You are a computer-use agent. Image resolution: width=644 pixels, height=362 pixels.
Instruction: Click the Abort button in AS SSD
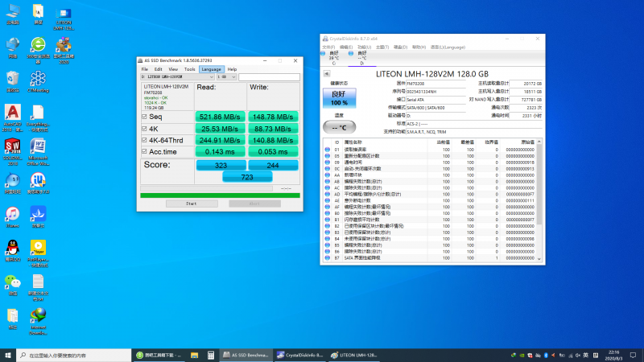(254, 204)
